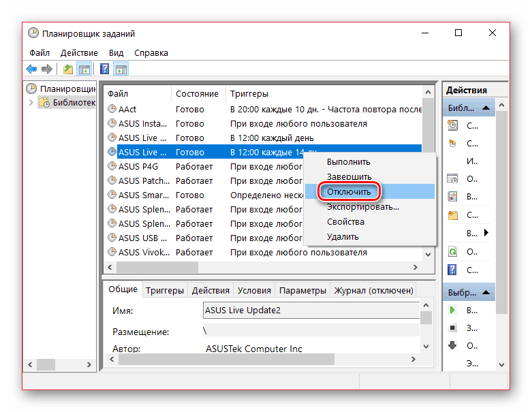The width and height of the screenshot is (532, 412).
Task: Click the Up one level folder icon
Action: (x=68, y=69)
